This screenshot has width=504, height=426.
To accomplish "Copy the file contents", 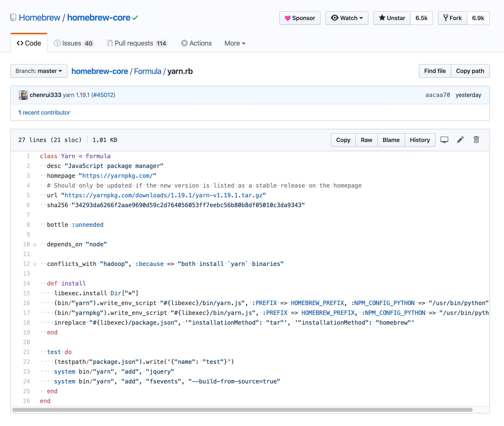I will tap(343, 140).
